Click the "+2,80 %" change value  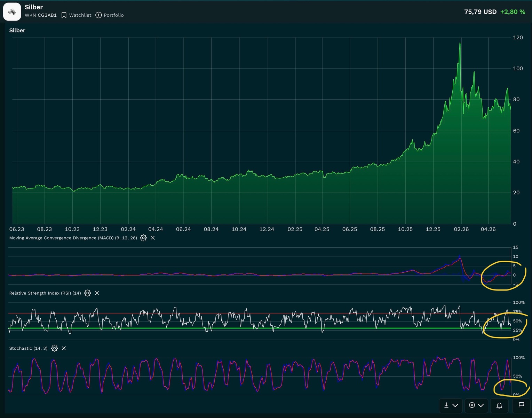pyautogui.click(x=513, y=12)
